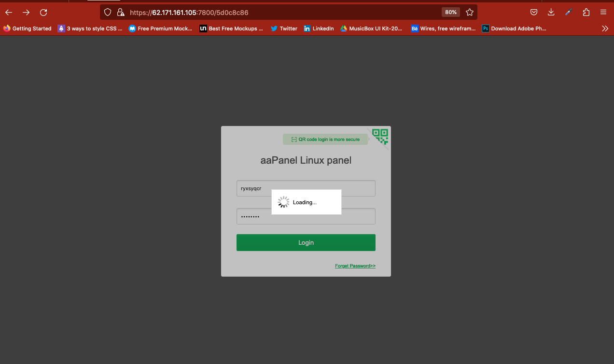The width and height of the screenshot is (614, 364).
Task: Open the LinkedIn bookmark
Action: click(319, 28)
